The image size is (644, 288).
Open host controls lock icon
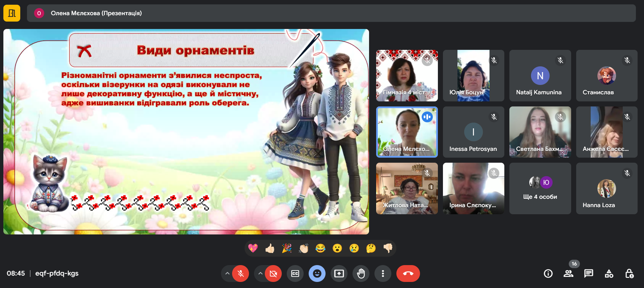click(629, 274)
